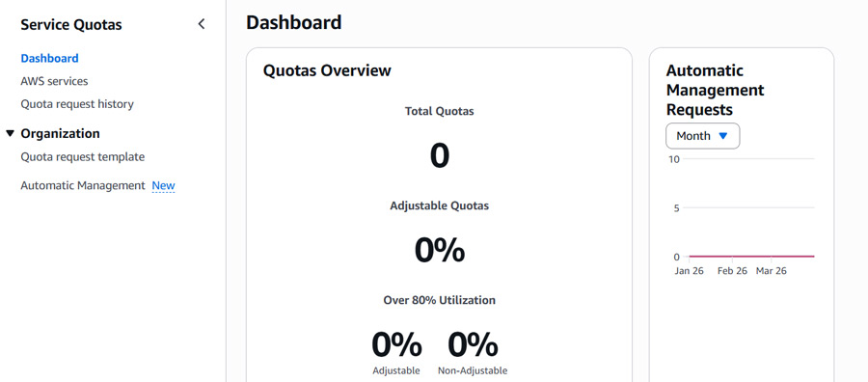Click the blue arrow in Month dropdown
The width and height of the screenshot is (868, 382).
pos(723,136)
